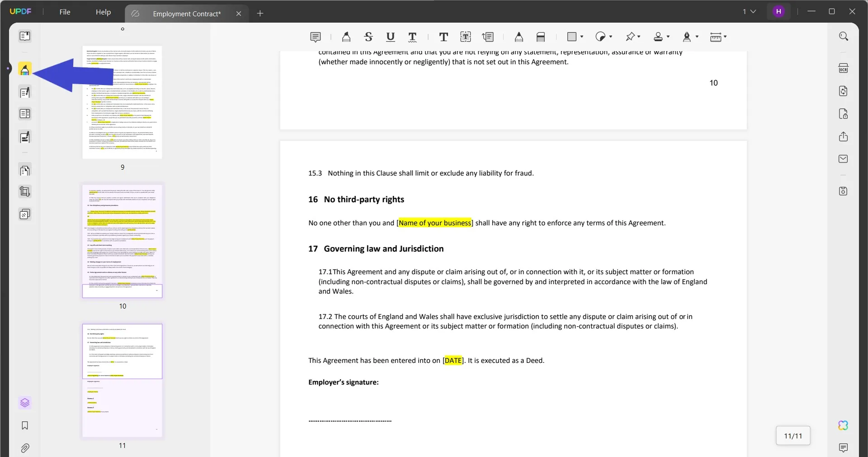Send the PDF by email icon
This screenshot has height=457, width=868.
pyautogui.click(x=843, y=159)
